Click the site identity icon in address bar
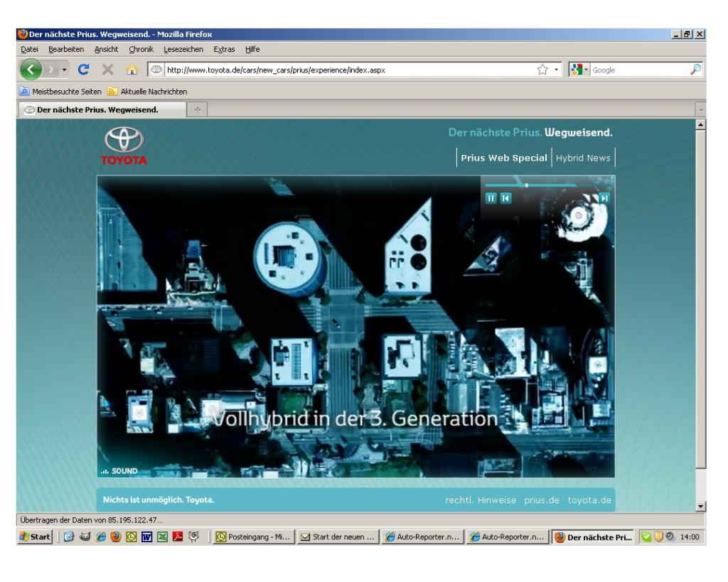 pyautogui.click(x=156, y=70)
